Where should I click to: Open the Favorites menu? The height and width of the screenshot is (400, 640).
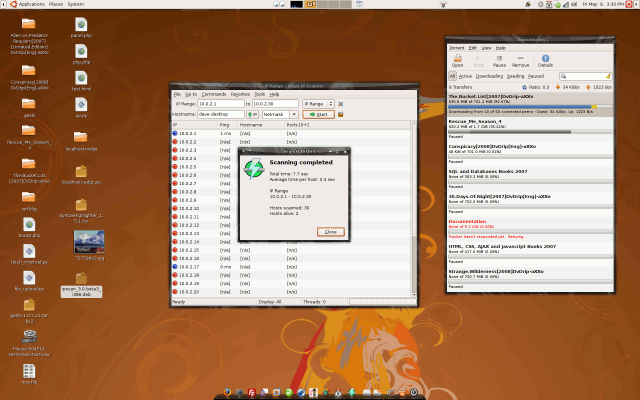click(240, 94)
